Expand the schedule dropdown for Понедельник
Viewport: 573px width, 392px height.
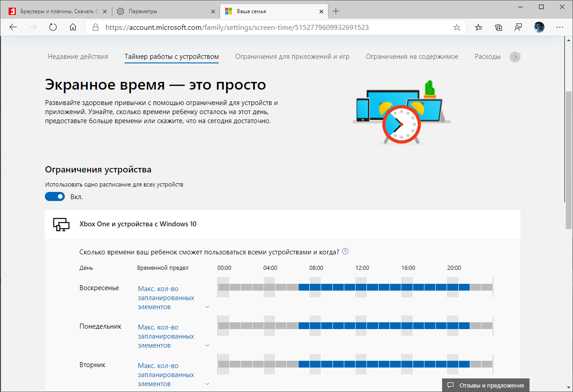coord(207,345)
